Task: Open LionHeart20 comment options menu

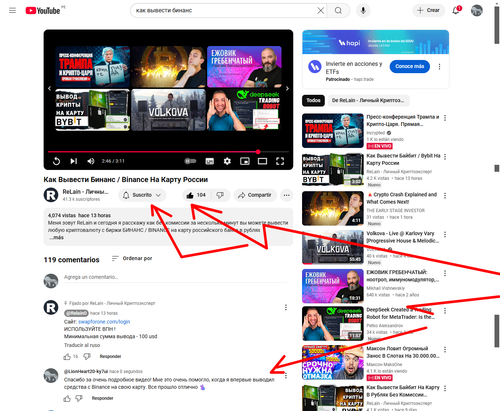Action: (x=286, y=376)
